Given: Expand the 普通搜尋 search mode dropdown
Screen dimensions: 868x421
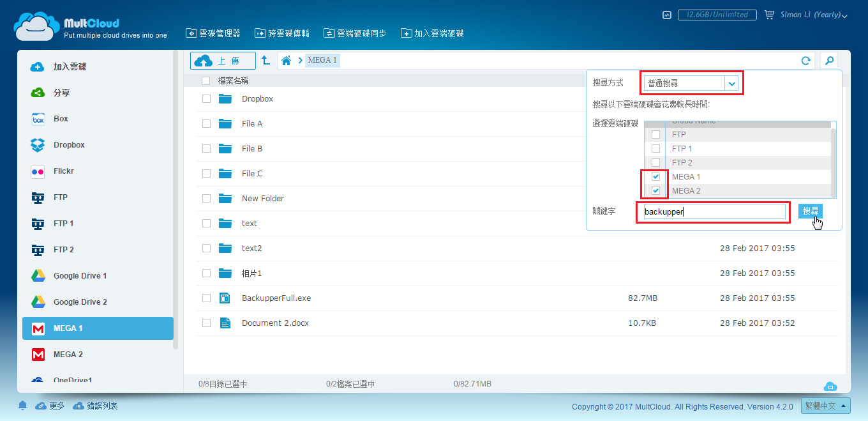Looking at the screenshot, I should click(x=731, y=83).
